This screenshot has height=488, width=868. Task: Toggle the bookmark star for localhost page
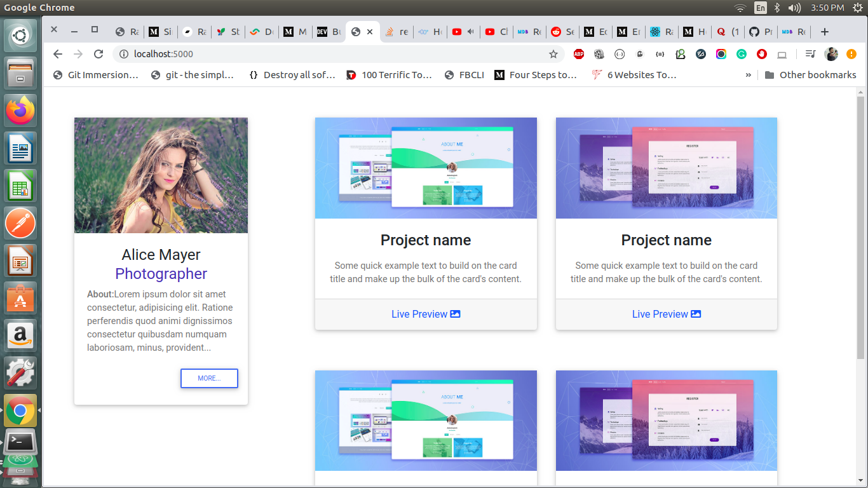pos(555,55)
